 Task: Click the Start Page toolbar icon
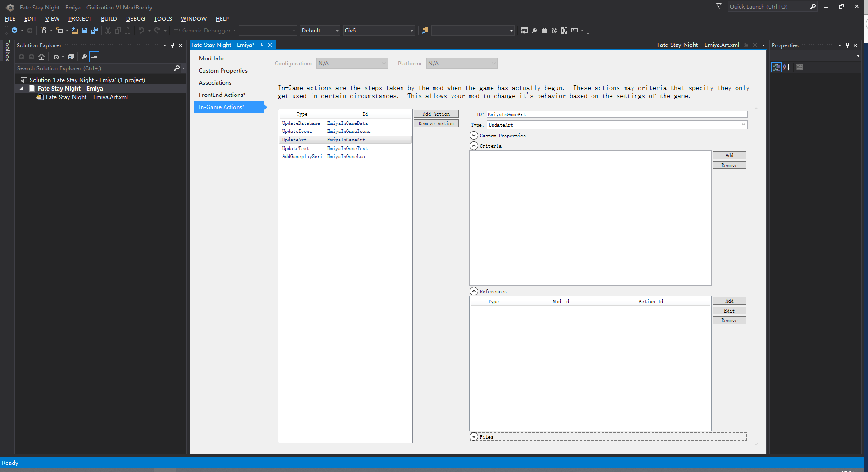(x=554, y=31)
